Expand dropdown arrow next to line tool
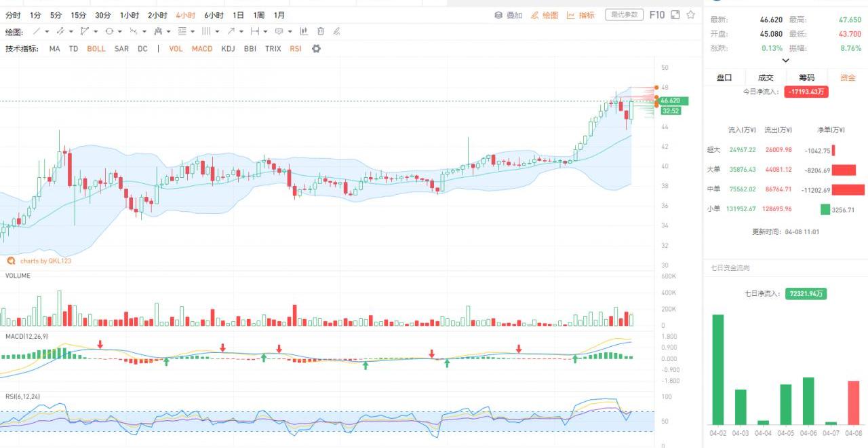This screenshot has height=448, width=868. pyautogui.click(x=47, y=31)
